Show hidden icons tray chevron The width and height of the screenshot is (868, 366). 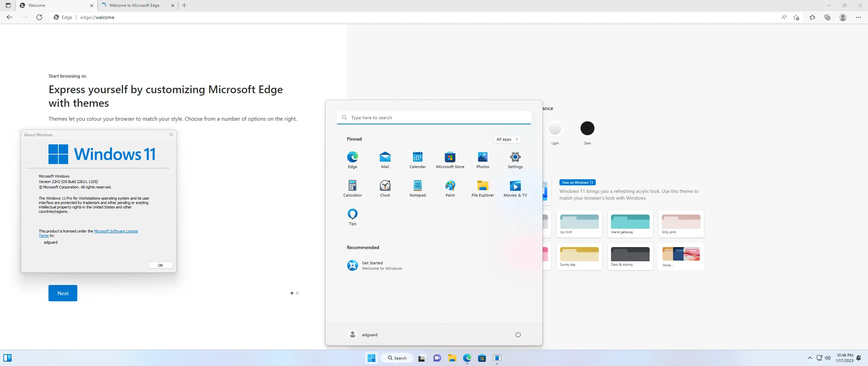tap(810, 358)
